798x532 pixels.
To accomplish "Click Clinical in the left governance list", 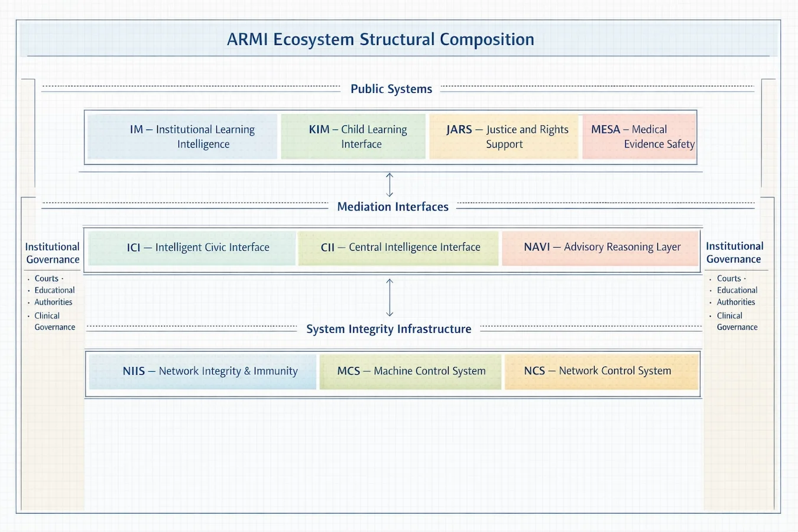I will [x=47, y=316].
